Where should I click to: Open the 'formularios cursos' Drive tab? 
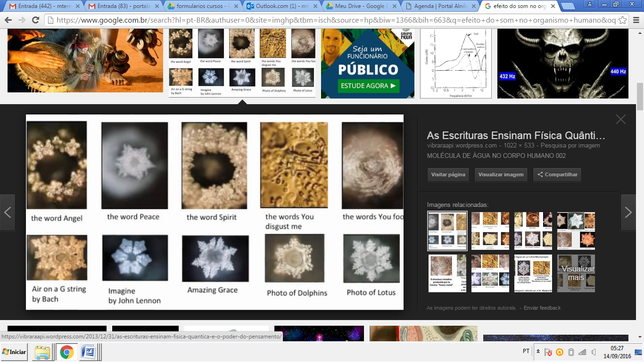pyautogui.click(x=203, y=7)
